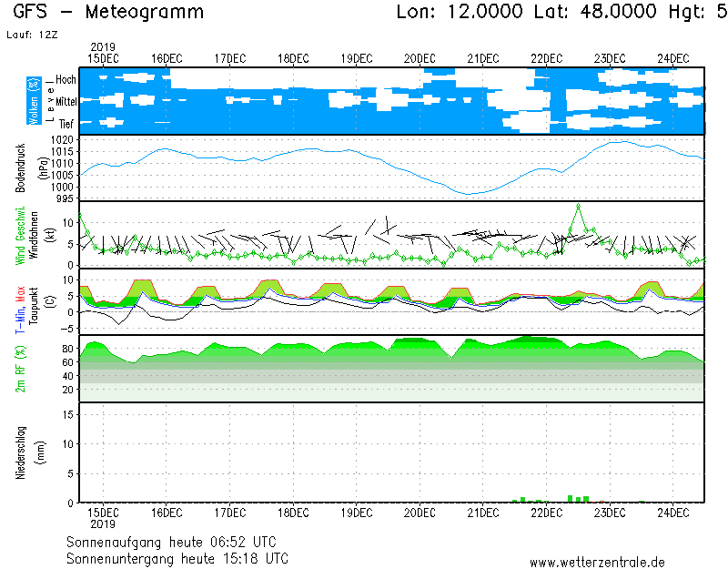Screen dimensions: 728x569
Task: Click the "Taupunkt" dew point label
Action: point(34,305)
